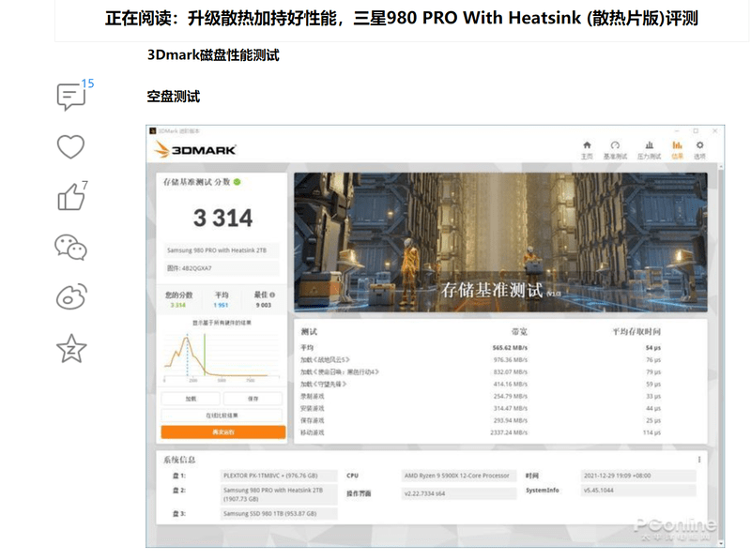Select the 结果 results tab

click(677, 150)
